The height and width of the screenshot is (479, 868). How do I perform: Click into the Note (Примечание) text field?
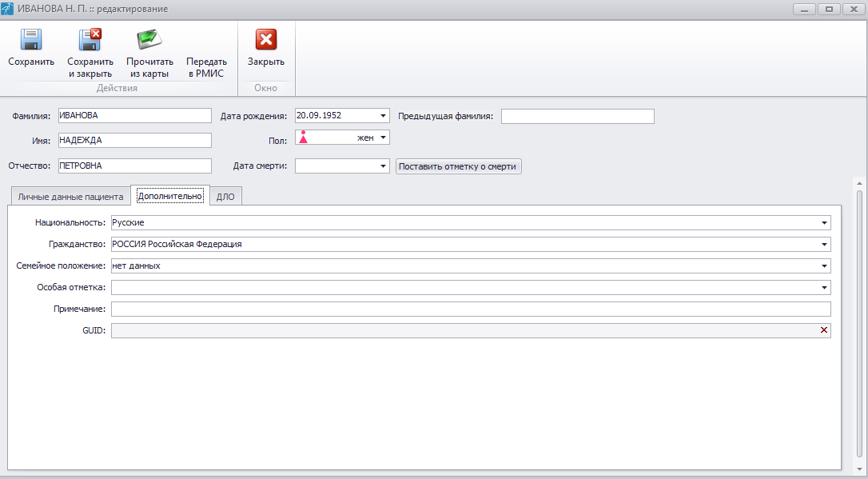pos(471,309)
